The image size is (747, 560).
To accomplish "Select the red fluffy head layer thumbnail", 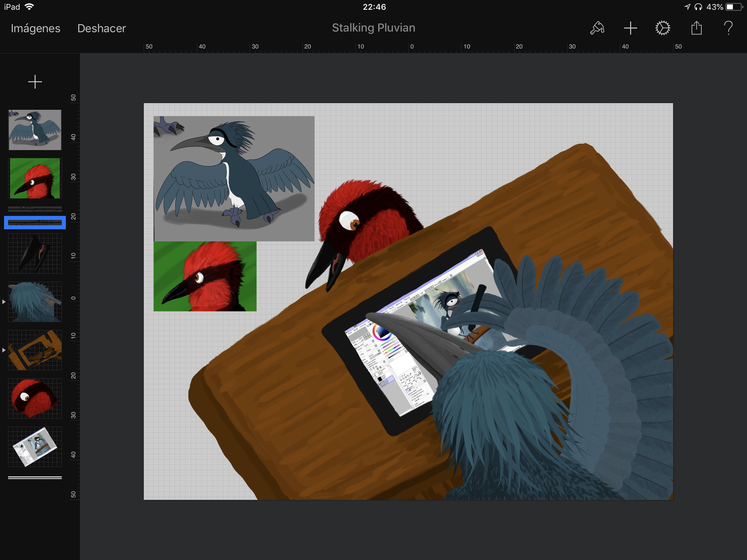I will pyautogui.click(x=35, y=398).
